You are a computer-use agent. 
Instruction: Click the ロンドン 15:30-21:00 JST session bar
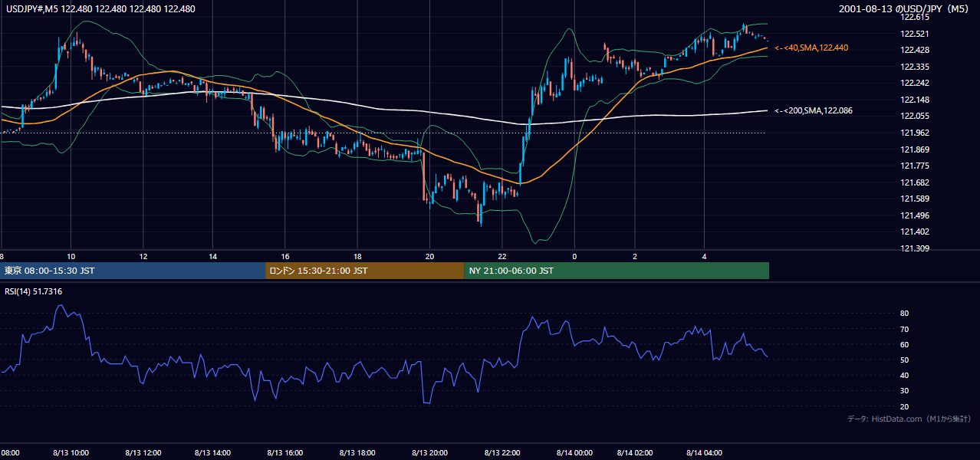point(364,271)
